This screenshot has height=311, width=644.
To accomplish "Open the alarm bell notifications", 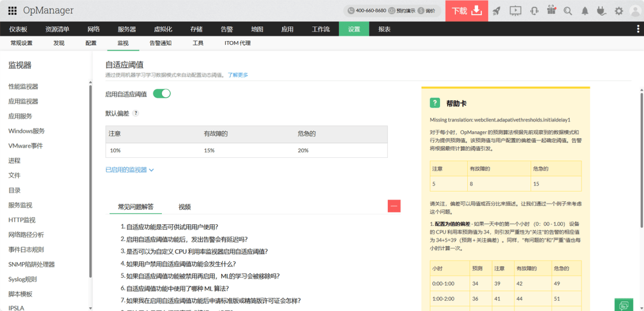I will coord(585,11).
